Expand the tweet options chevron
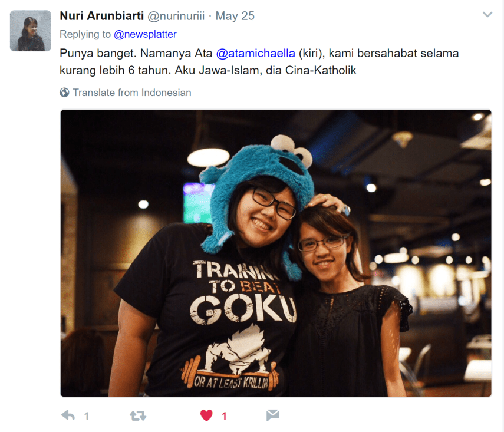The image size is (504, 432). [487, 15]
